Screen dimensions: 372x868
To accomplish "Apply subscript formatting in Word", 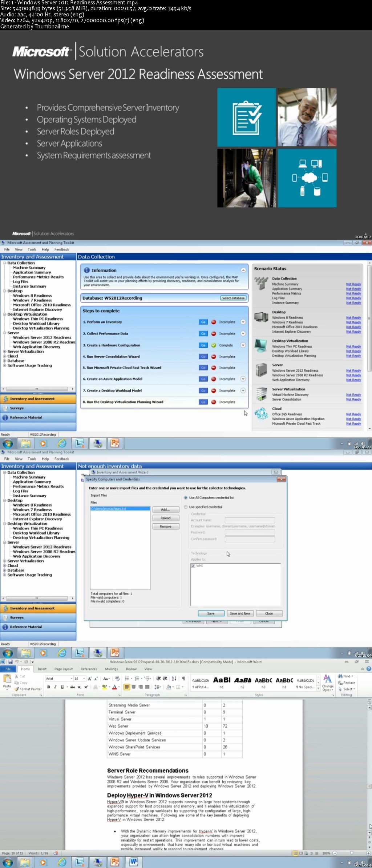I will click(x=79, y=687).
